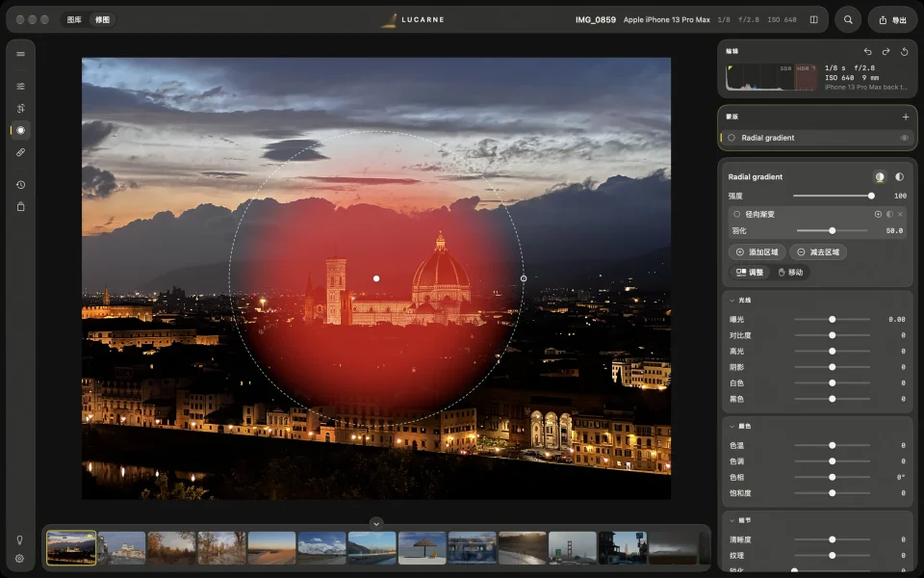
Task: Click the 导出 export button
Action: [893, 19]
